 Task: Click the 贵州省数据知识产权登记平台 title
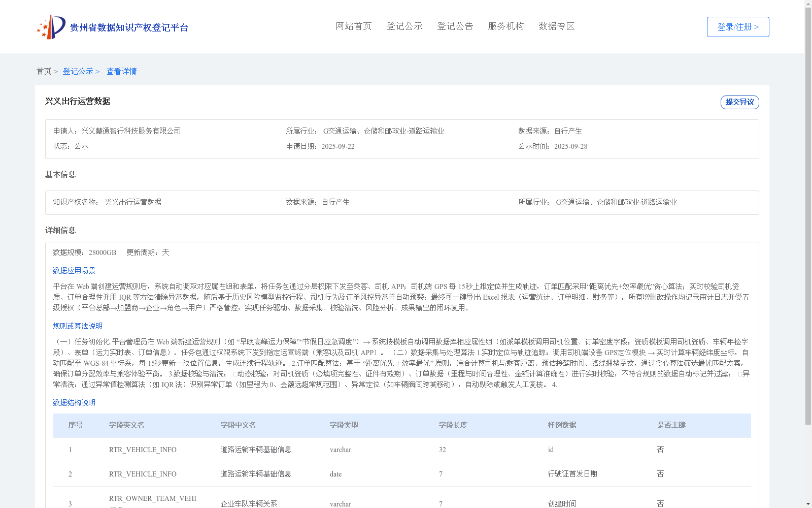[129, 28]
